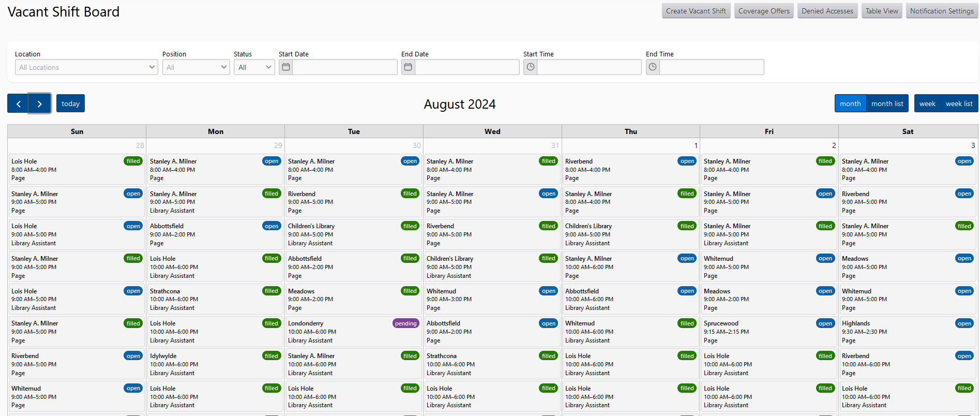The width and height of the screenshot is (980, 416).
Task: Click the Start Time input field
Action: tap(589, 67)
